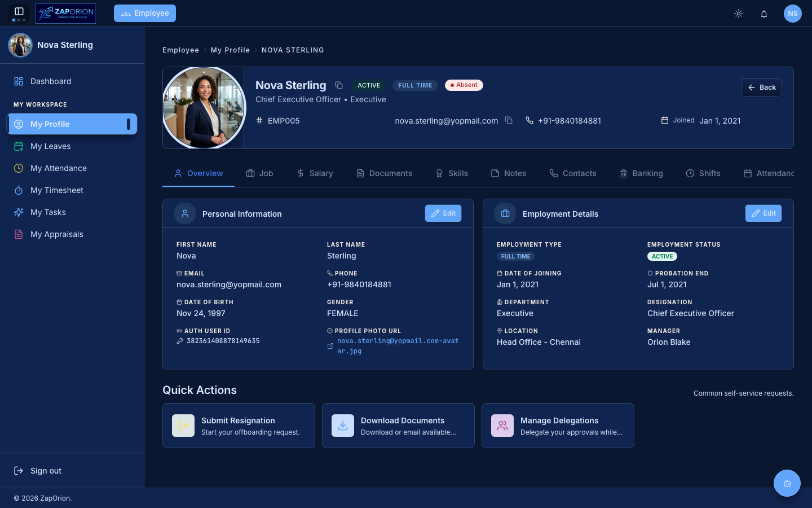
Task: Open My Tasks
Action: pos(72,212)
